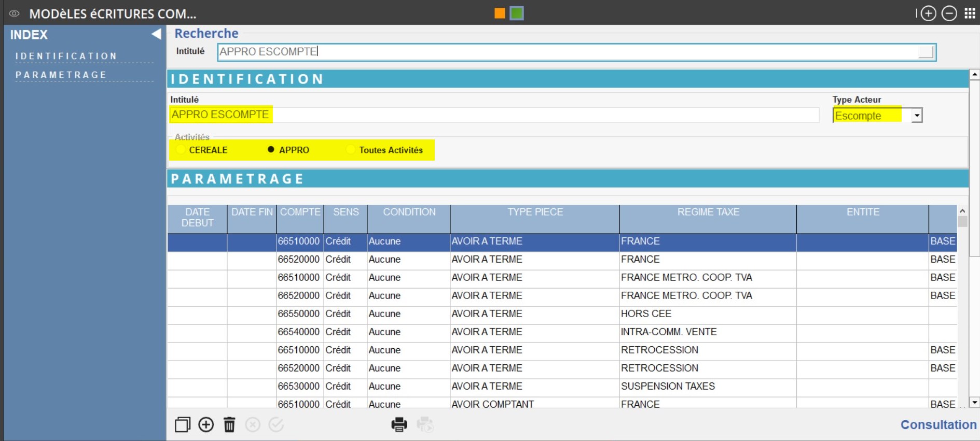Image resolution: width=980 pixels, height=441 pixels.
Task: Click the circled plus zoom icon
Action: tap(928, 13)
